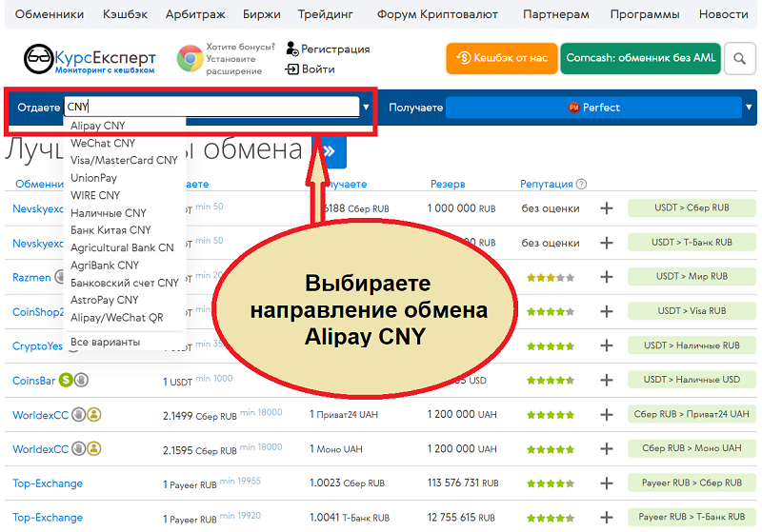Choose Все варианты in dropdown list
The height and width of the screenshot is (532, 762).
point(105,342)
